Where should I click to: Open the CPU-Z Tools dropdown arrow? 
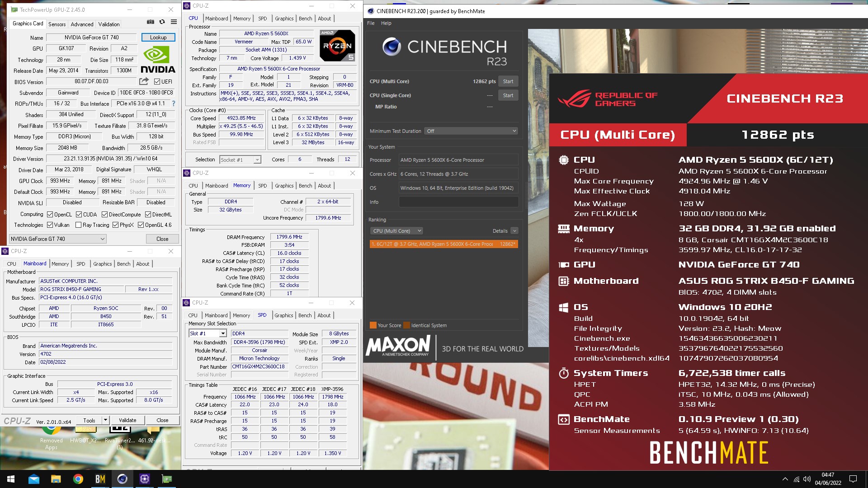point(105,420)
